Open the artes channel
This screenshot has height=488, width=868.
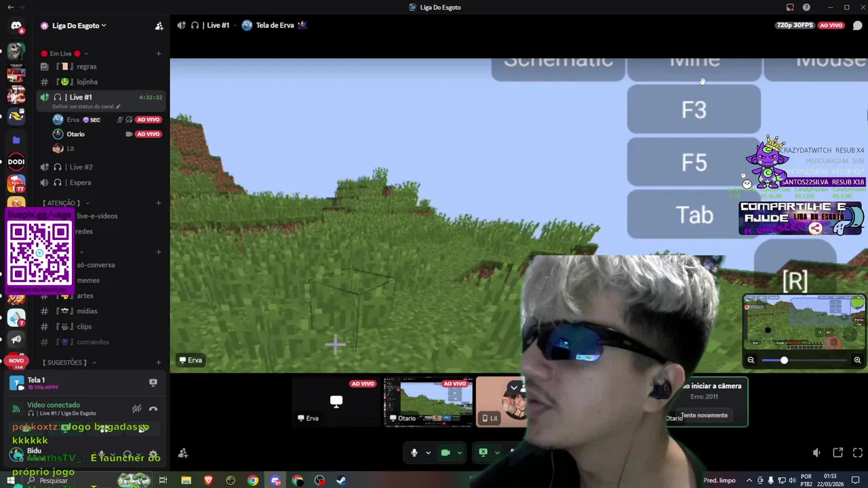[102, 296]
